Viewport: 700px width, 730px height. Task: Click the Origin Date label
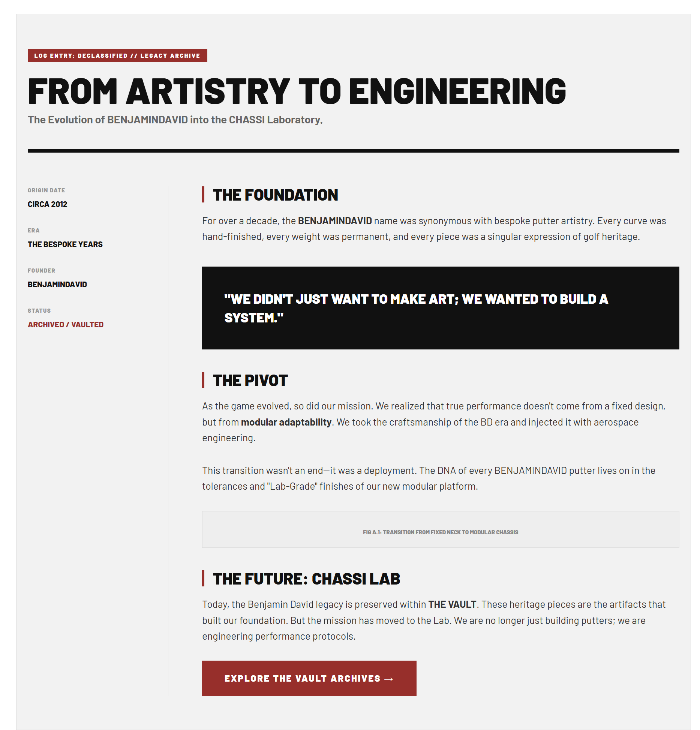pos(46,190)
